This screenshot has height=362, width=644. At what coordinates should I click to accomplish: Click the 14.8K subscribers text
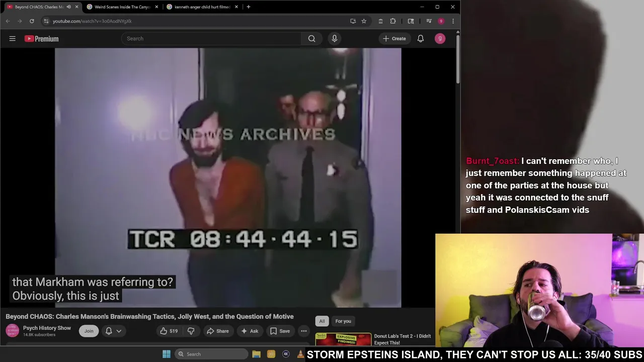(39, 335)
